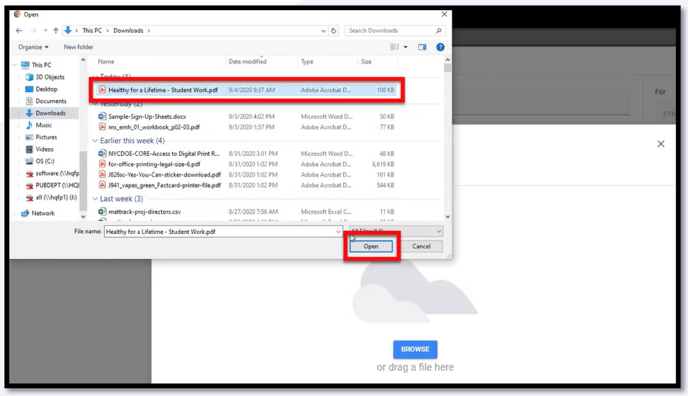The image size is (688, 396).
Task: Click the Open button
Action: pyautogui.click(x=371, y=246)
